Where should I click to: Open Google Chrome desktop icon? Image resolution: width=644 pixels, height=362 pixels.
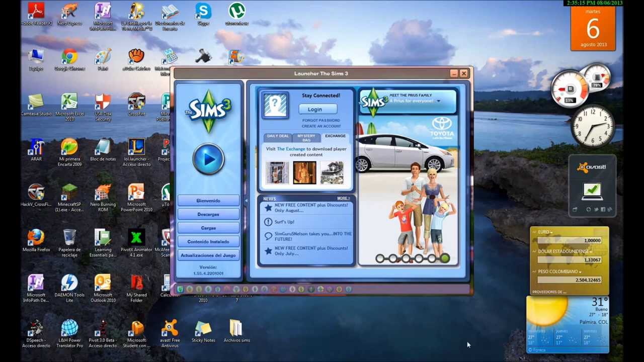[69, 60]
